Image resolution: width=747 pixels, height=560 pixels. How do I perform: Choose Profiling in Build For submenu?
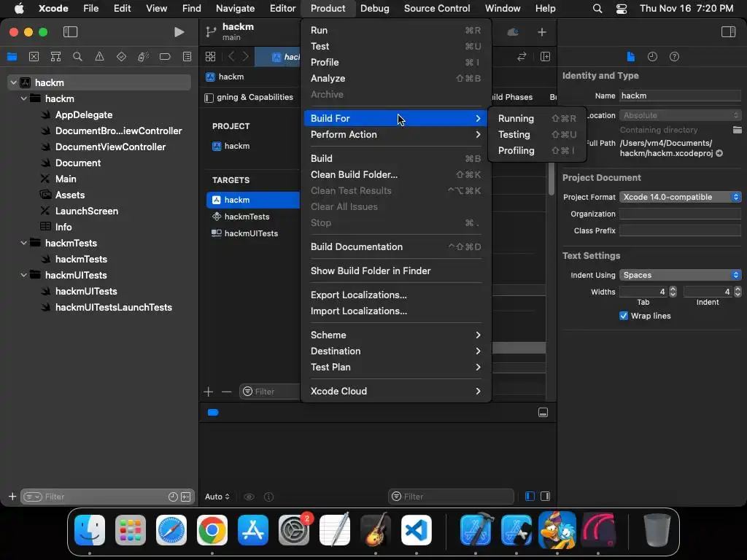(537, 151)
